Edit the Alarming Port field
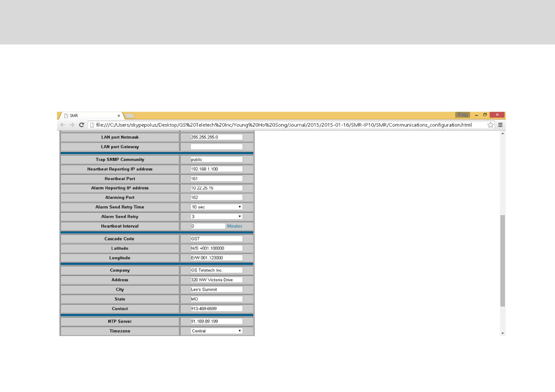The height and width of the screenshot is (392, 555). point(217,197)
